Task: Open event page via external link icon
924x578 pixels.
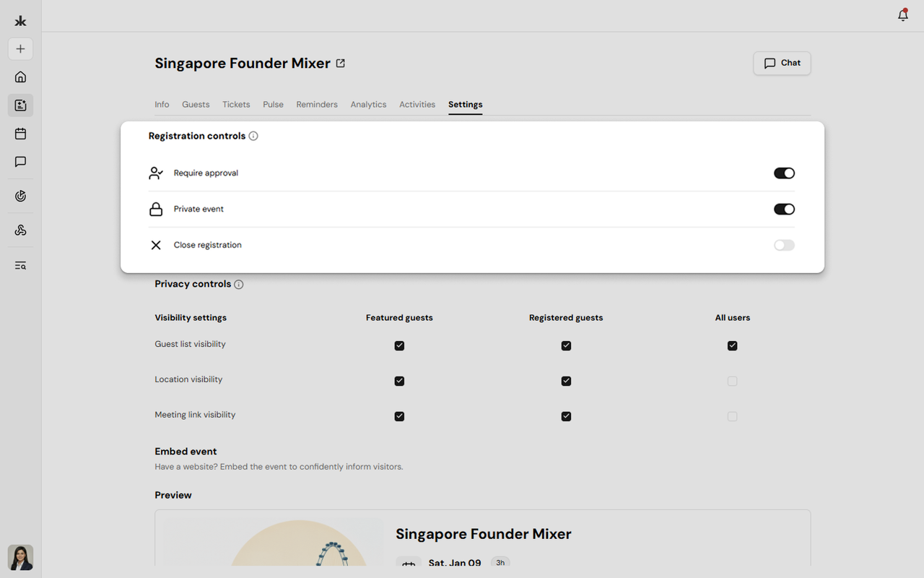Action: [x=341, y=64]
